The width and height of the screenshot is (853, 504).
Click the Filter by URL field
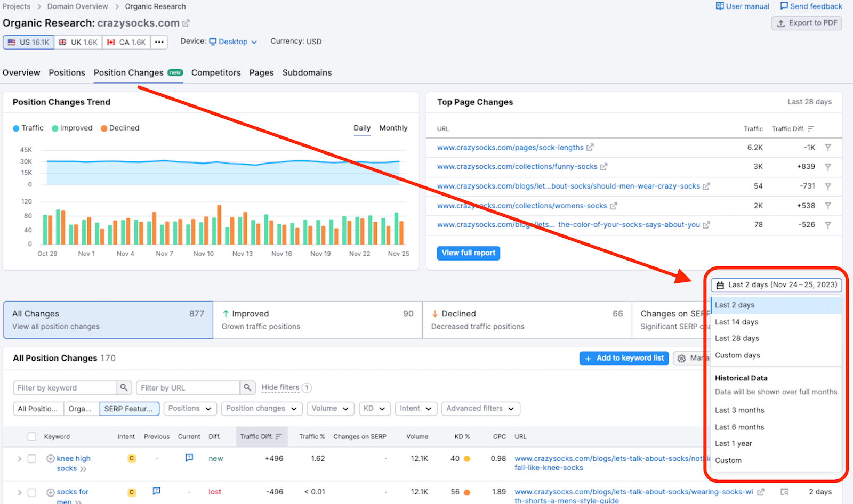(188, 388)
